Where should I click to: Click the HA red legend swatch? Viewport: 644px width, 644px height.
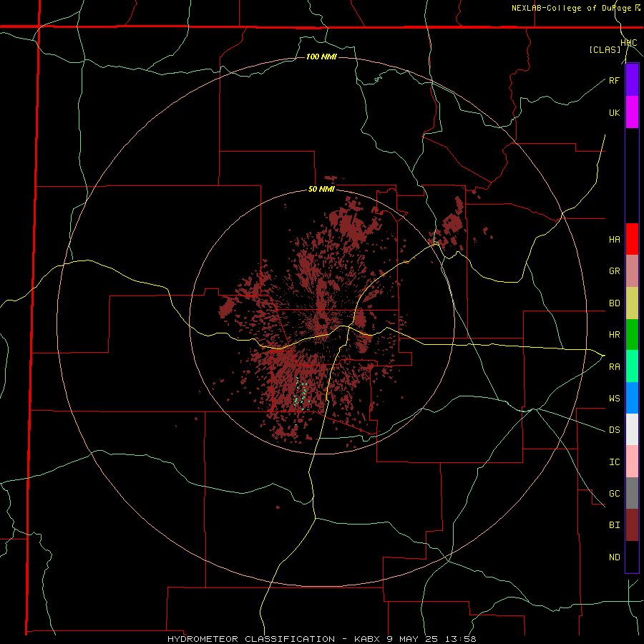tap(632, 239)
